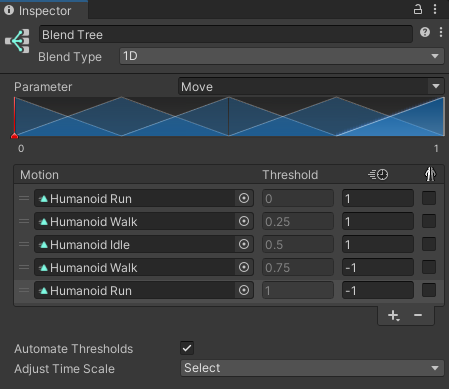Open object picker for first Humanoid Run

coord(244,198)
